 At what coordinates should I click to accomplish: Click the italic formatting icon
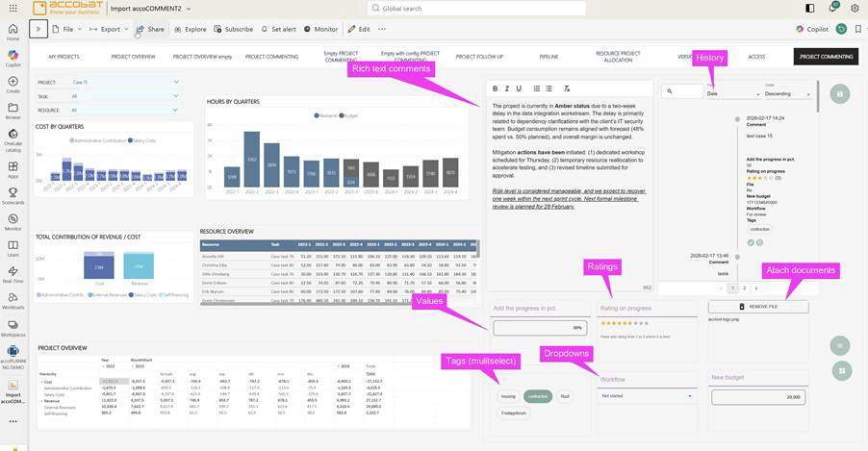click(507, 88)
